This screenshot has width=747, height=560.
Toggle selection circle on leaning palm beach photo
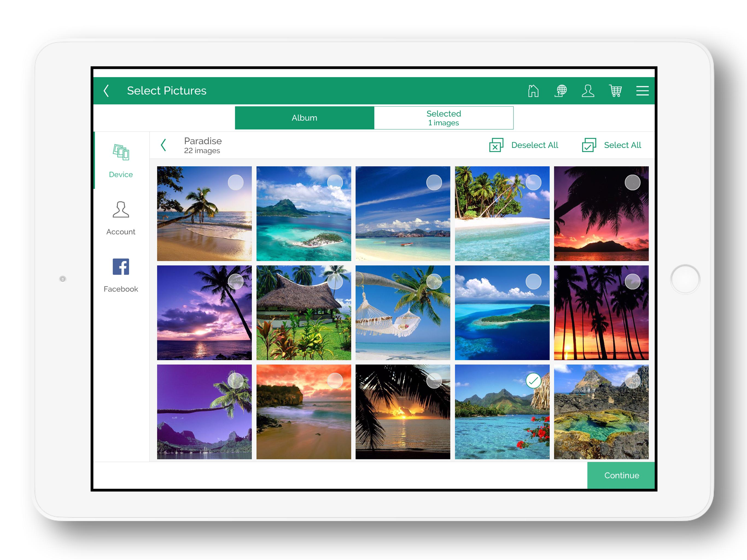(236, 182)
